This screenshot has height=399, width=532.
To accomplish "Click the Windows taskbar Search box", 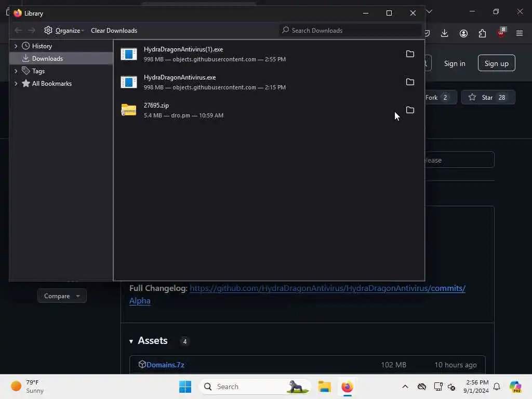I will click(x=255, y=387).
